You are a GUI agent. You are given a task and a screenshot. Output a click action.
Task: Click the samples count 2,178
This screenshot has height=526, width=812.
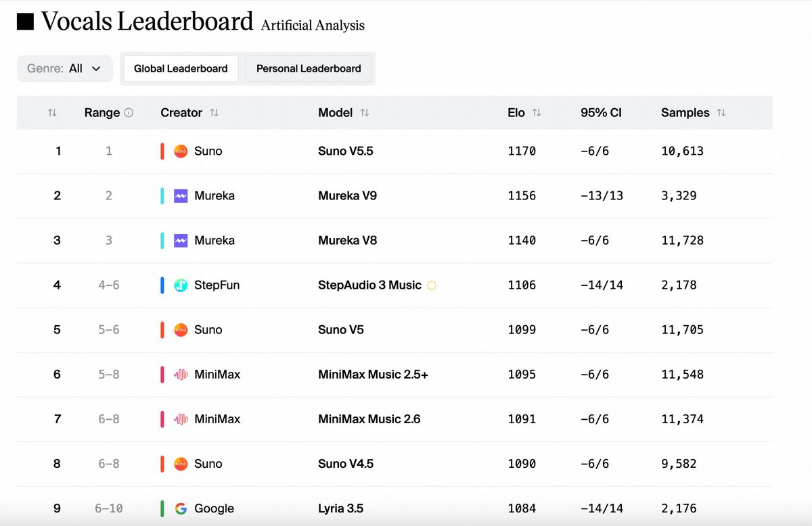pyautogui.click(x=679, y=285)
